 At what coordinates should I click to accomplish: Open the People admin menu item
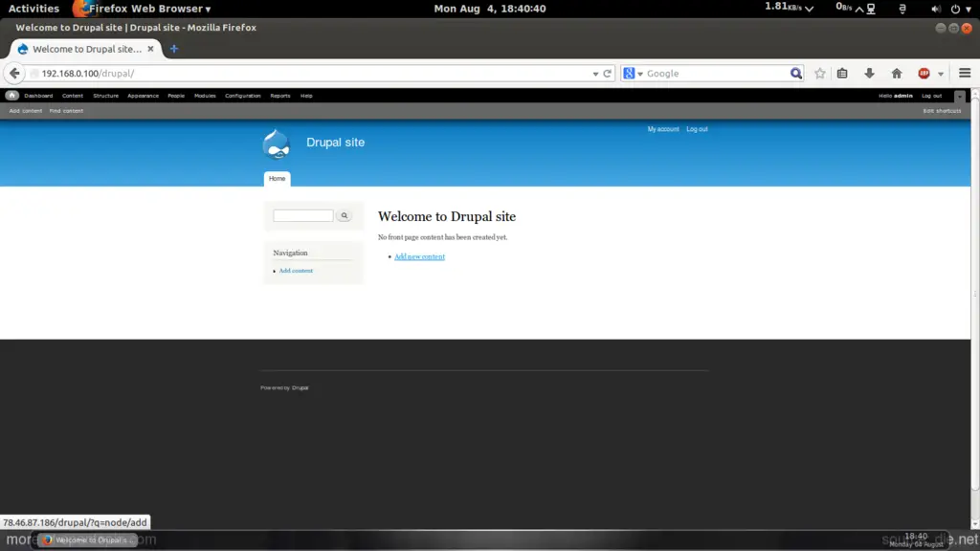(x=176, y=96)
